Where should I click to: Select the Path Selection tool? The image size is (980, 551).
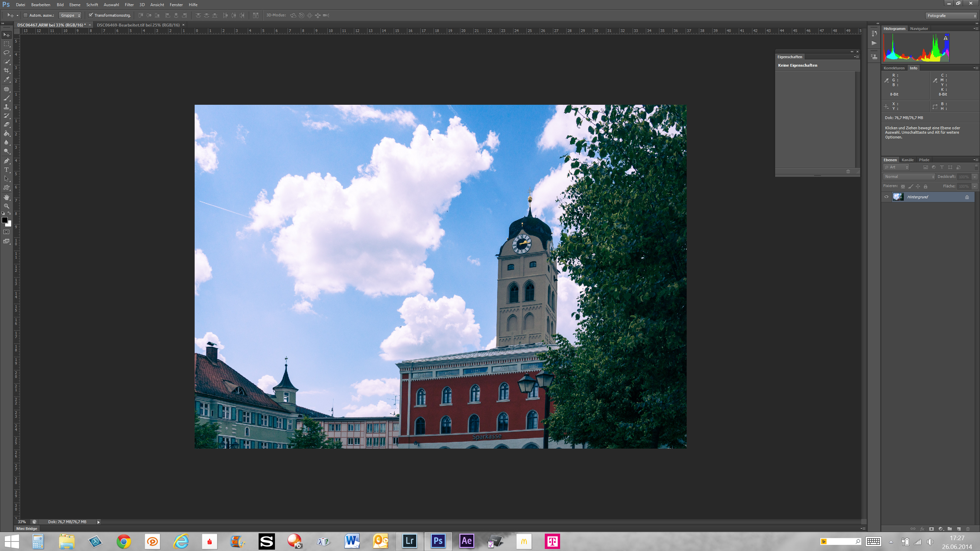(6, 179)
